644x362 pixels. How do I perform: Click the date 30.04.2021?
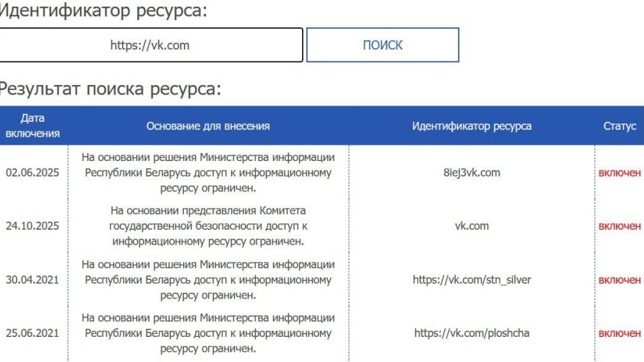[32, 280]
